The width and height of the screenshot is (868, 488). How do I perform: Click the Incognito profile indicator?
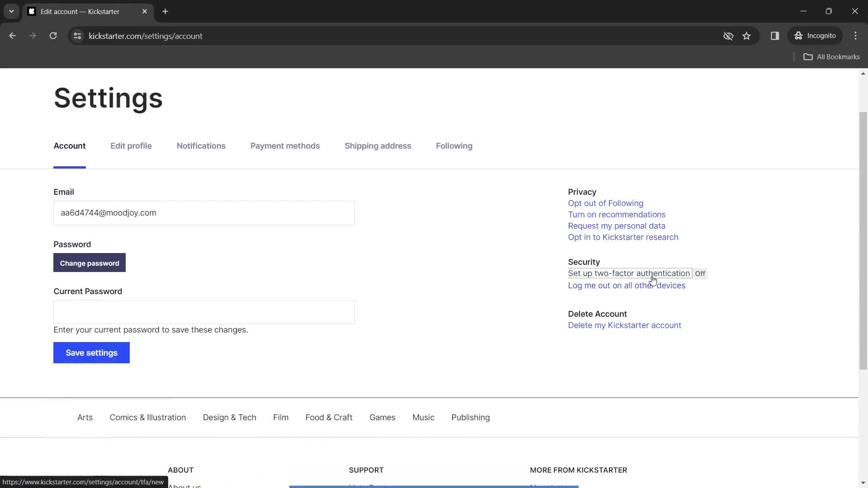tap(815, 36)
